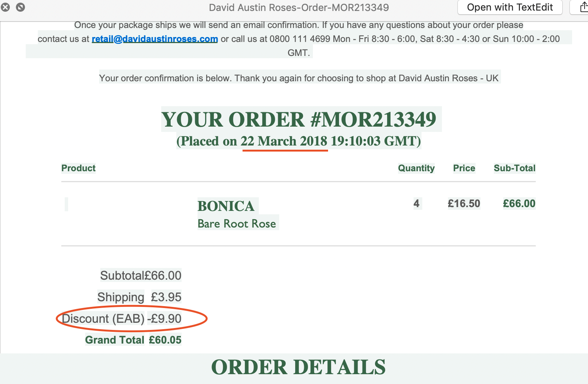Image resolution: width=588 pixels, height=384 pixels.
Task: Close the Quick Look preview window
Action: click(x=5, y=7)
